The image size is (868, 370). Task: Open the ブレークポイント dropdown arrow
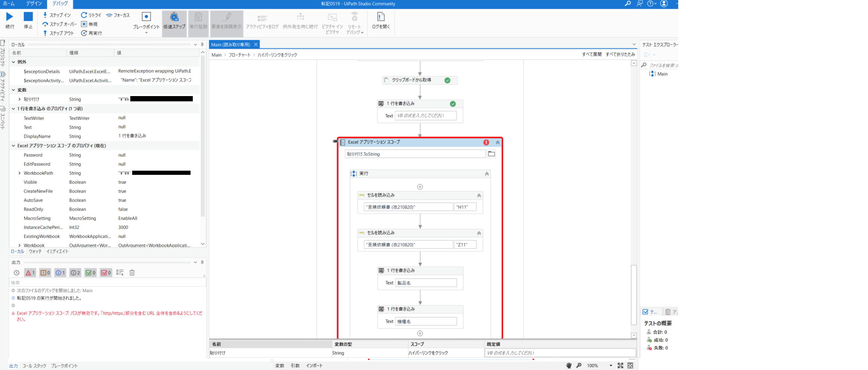pos(146,33)
